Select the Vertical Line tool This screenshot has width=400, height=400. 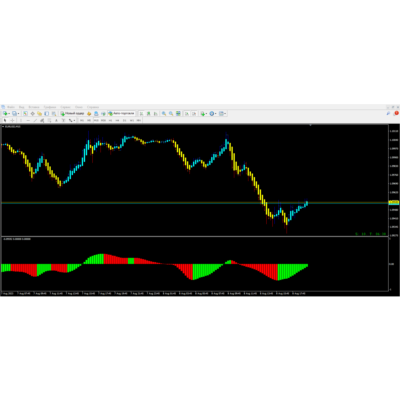tap(21, 120)
